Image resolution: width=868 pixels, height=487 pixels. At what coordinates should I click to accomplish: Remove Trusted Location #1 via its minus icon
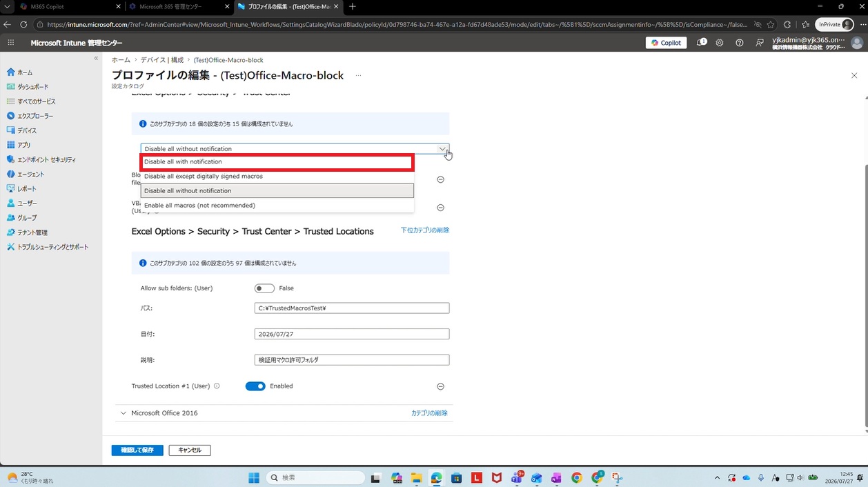click(x=441, y=387)
